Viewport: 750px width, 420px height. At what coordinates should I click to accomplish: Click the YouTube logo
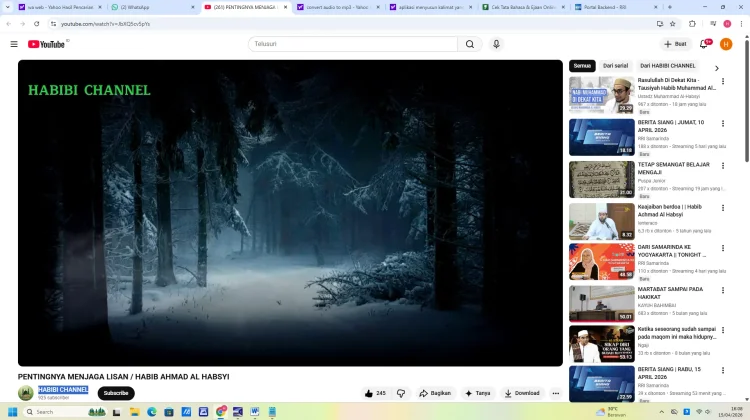point(46,44)
